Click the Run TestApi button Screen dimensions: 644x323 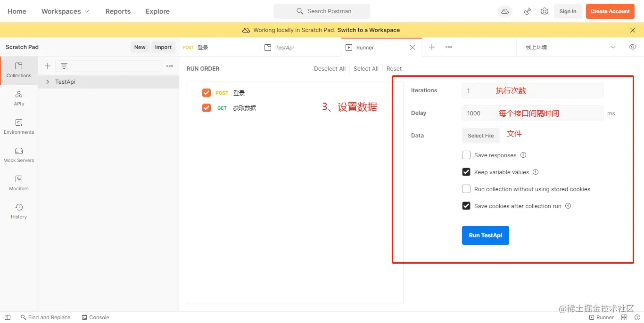coord(486,235)
